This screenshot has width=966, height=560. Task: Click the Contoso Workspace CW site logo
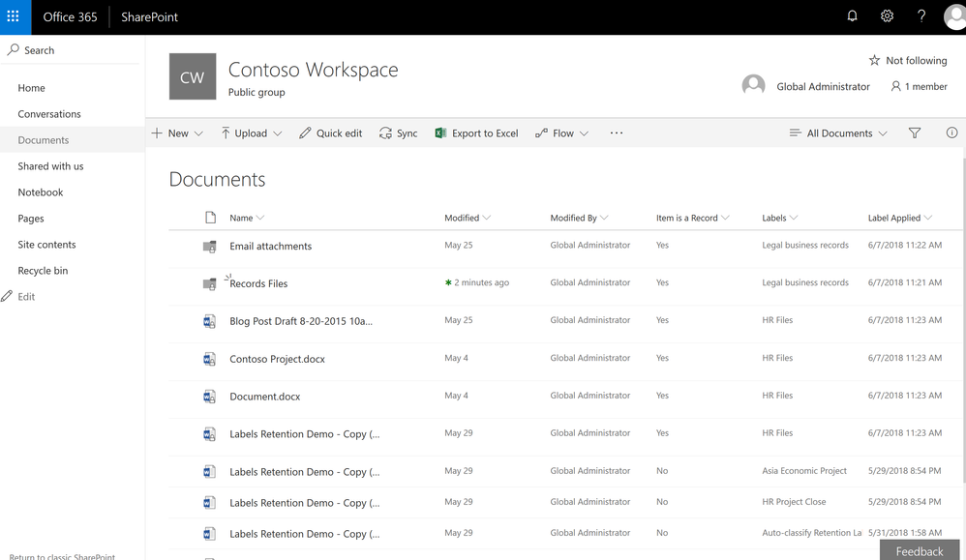click(x=193, y=76)
